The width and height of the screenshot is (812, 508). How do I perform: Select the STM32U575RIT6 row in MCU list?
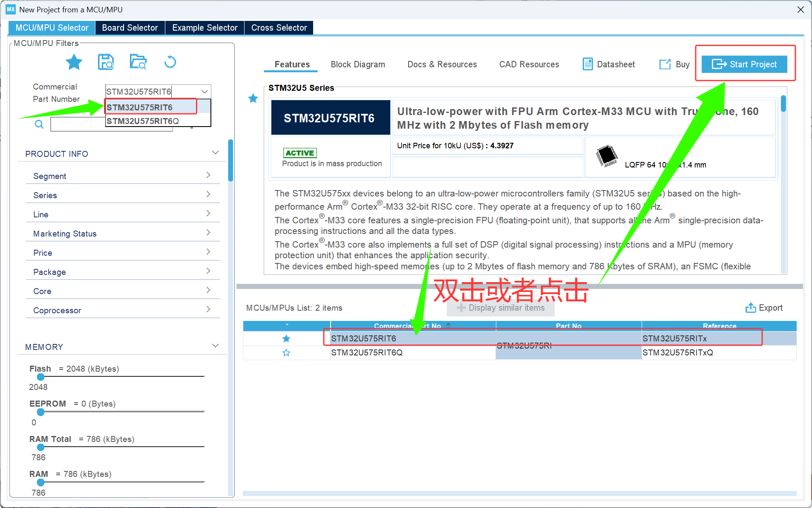pyautogui.click(x=519, y=338)
